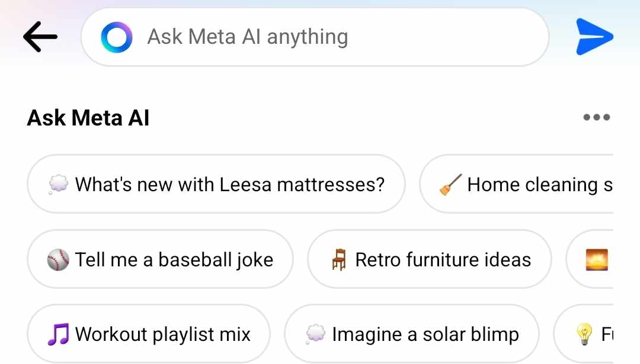Select "What's new with Leesa mattresses?" suggestion

tap(216, 185)
